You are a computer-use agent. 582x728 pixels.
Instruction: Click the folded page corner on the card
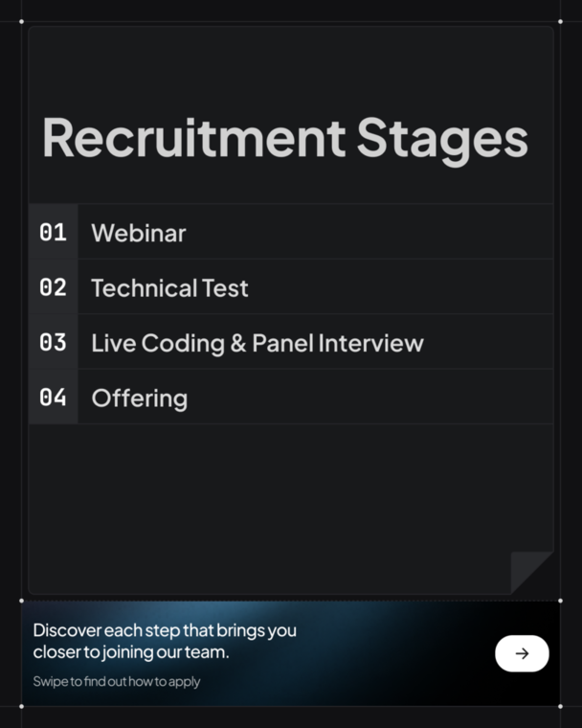tap(531, 572)
